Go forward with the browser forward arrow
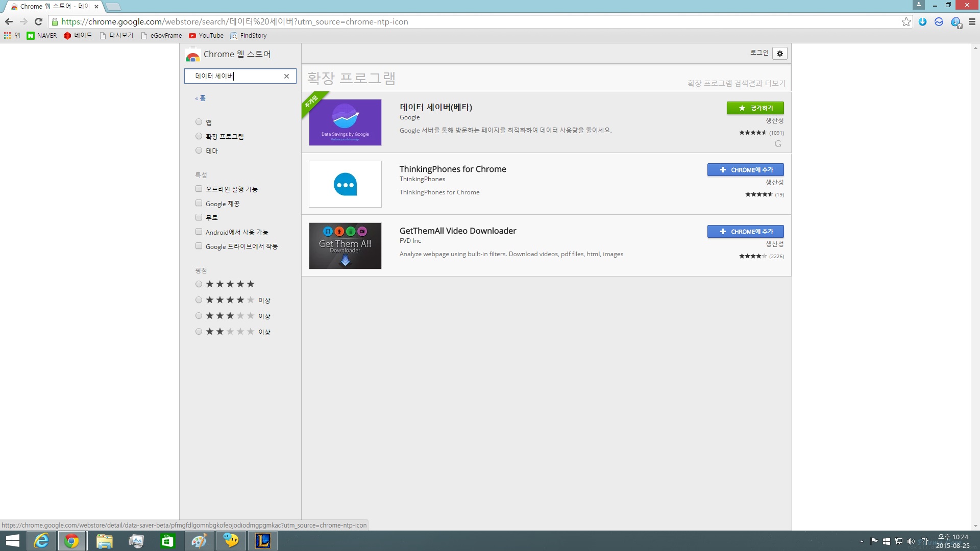Screen dimensions: 980x551 23,21
